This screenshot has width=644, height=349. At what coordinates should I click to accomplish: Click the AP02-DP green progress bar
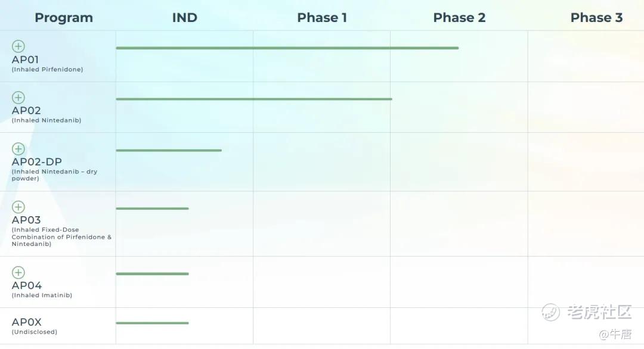coord(169,151)
